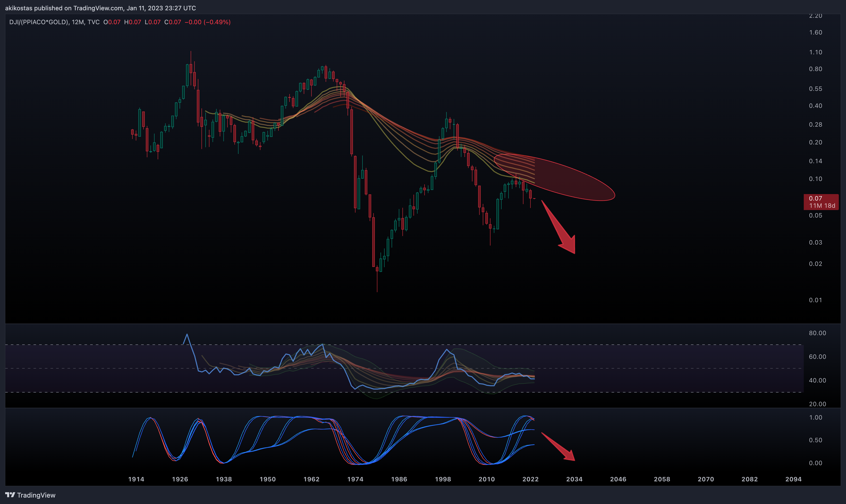Click the 1986 time axis label
Image resolution: width=846 pixels, height=504 pixels.
pos(399,479)
